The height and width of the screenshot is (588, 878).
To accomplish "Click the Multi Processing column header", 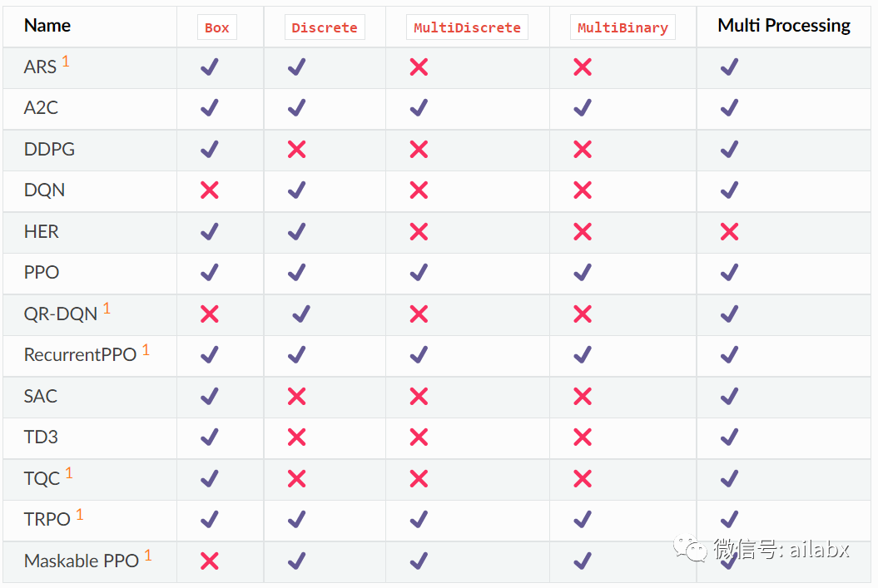I will pos(783,25).
